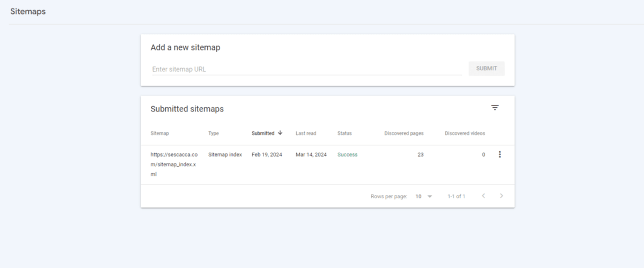
Task: Click the Mar 14, 2024 last read date
Action: [x=311, y=154]
